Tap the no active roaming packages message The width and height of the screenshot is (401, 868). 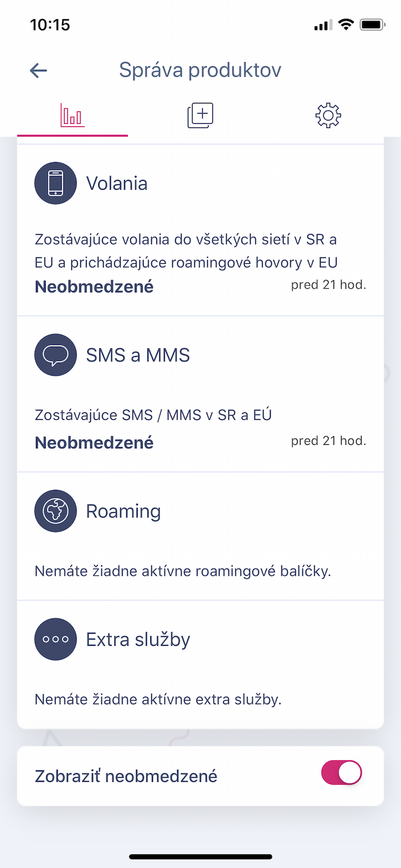point(183,571)
